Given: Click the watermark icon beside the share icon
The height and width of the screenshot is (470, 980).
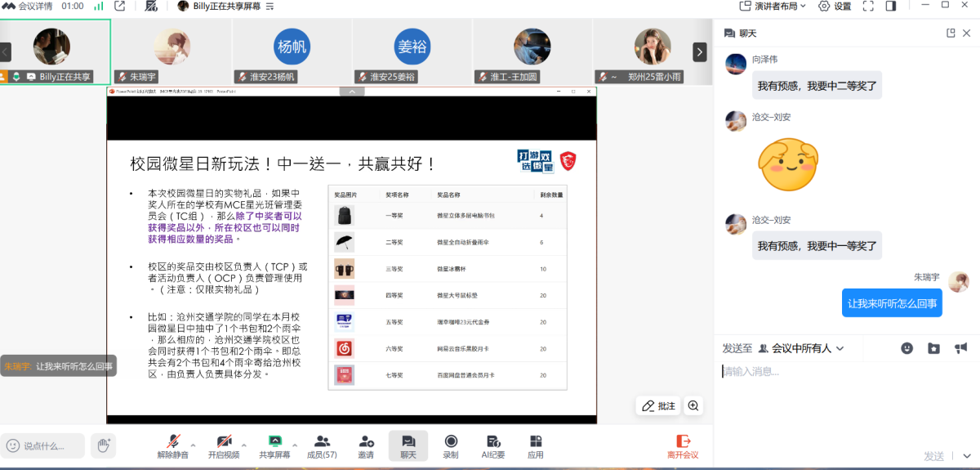Looking at the screenshot, I should (x=151, y=6).
